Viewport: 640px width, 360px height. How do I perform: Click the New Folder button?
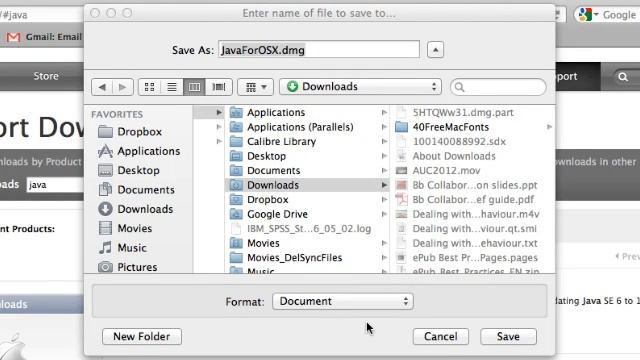tap(142, 336)
